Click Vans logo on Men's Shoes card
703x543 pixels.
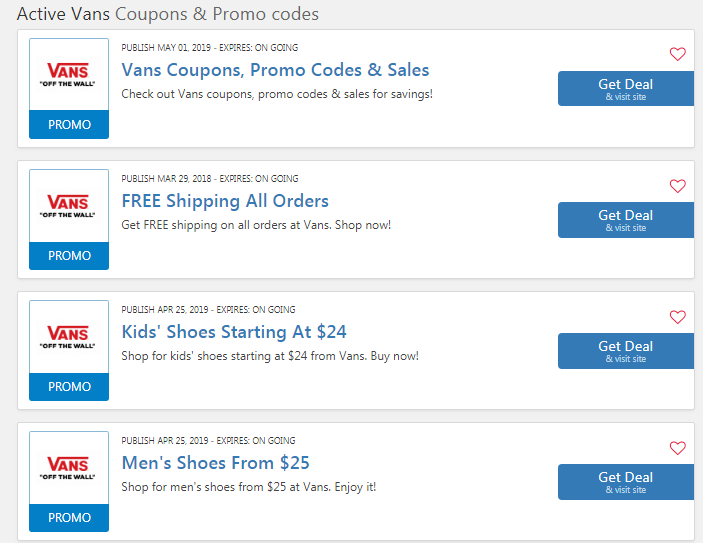[x=68, y=468]
